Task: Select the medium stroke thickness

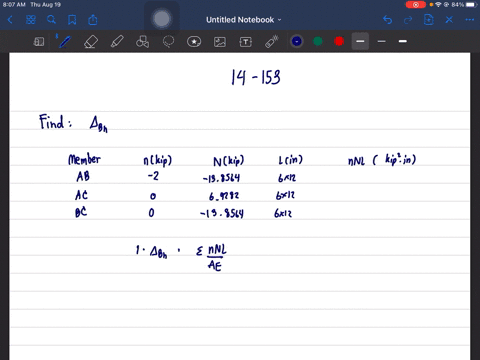Action: coord(360,41)
